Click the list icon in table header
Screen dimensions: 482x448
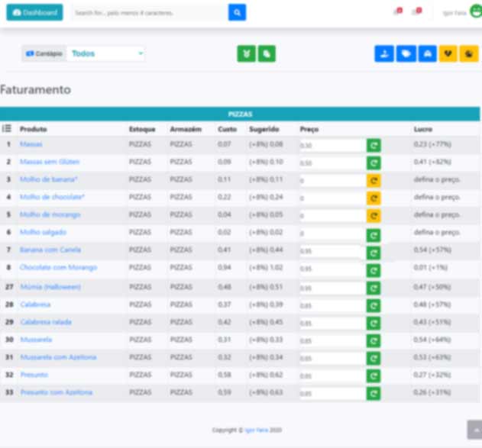point(7,129)
